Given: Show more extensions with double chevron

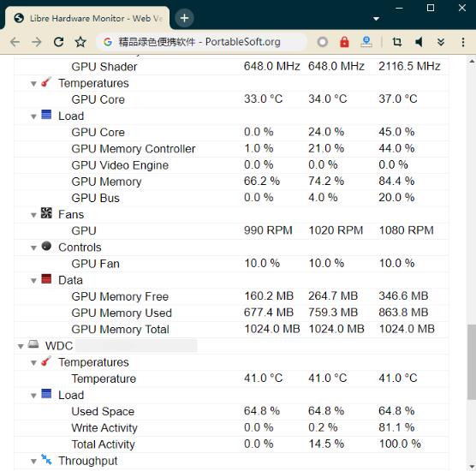Looking at the screenshot, I should tap(441, 42).
